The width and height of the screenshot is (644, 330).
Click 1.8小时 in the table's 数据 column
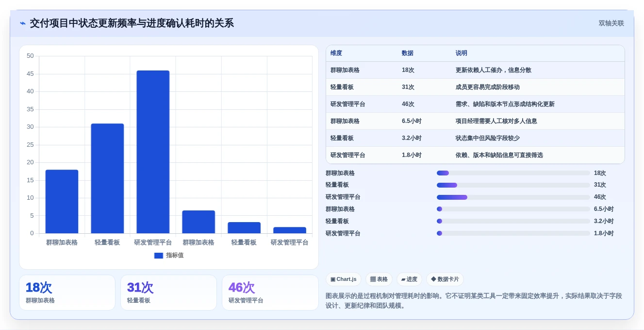(412, 155)
